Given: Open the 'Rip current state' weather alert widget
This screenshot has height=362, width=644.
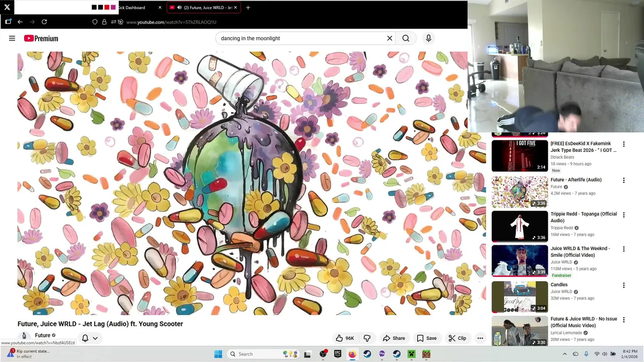Looking at the screenshot, I should click(x=28, y=354).
